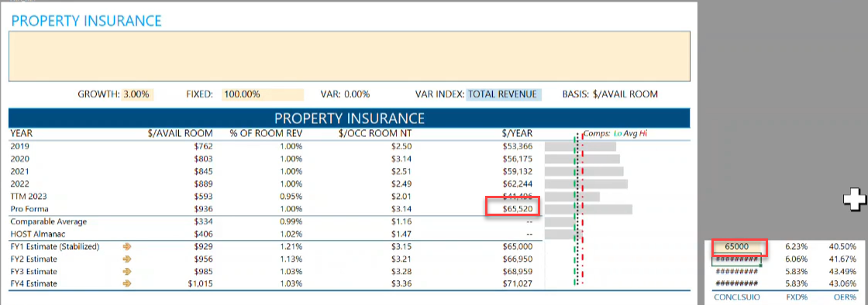Open the VAR INDEX Total Revenue dropdown
The width and height of the screenshot is (868, 305).
503,94
